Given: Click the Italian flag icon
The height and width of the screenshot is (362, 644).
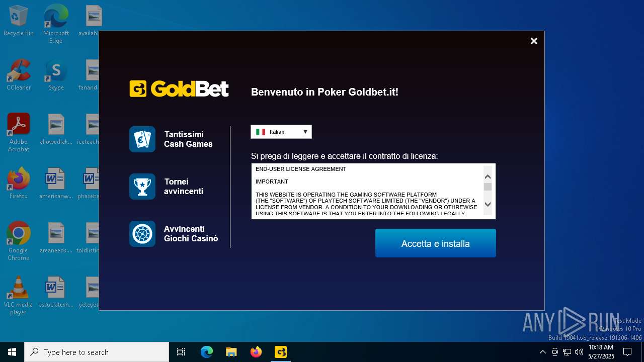Looking at the screenshot, I should 261,132.
